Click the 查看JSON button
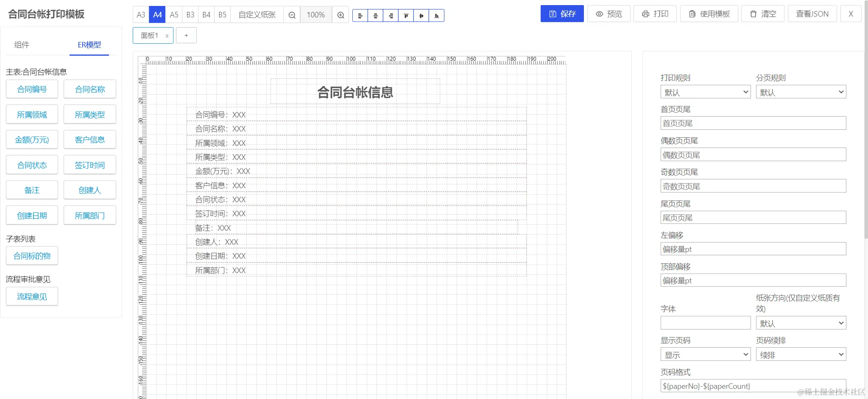 [812, 13]
